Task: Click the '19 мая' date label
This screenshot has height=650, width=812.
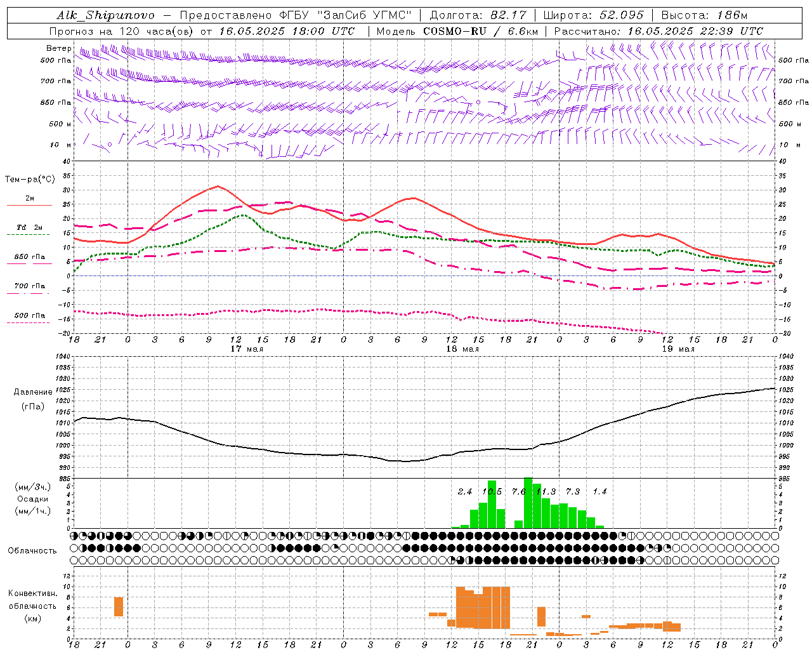Action: pyautogui.click(x=678, y=349)
